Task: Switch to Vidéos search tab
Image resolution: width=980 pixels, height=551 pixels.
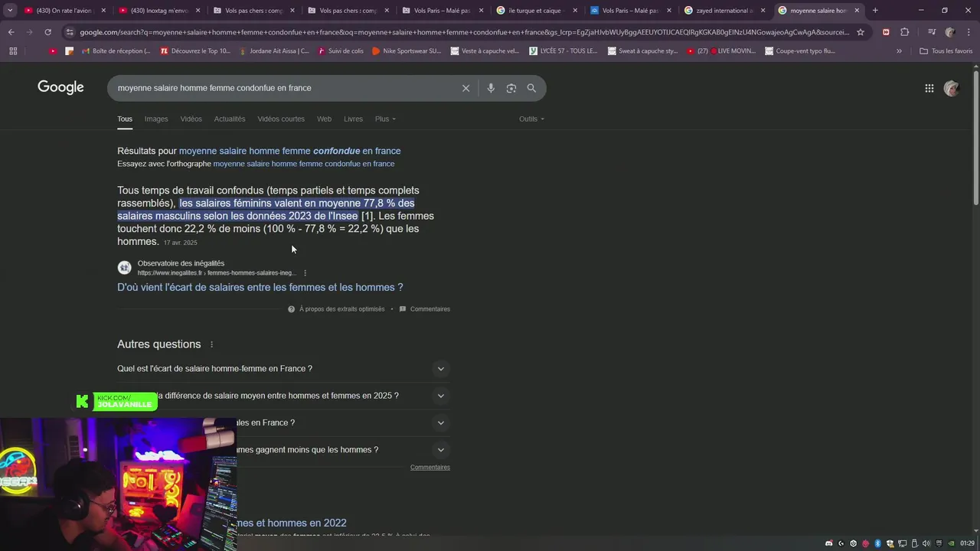Action: 191,119
